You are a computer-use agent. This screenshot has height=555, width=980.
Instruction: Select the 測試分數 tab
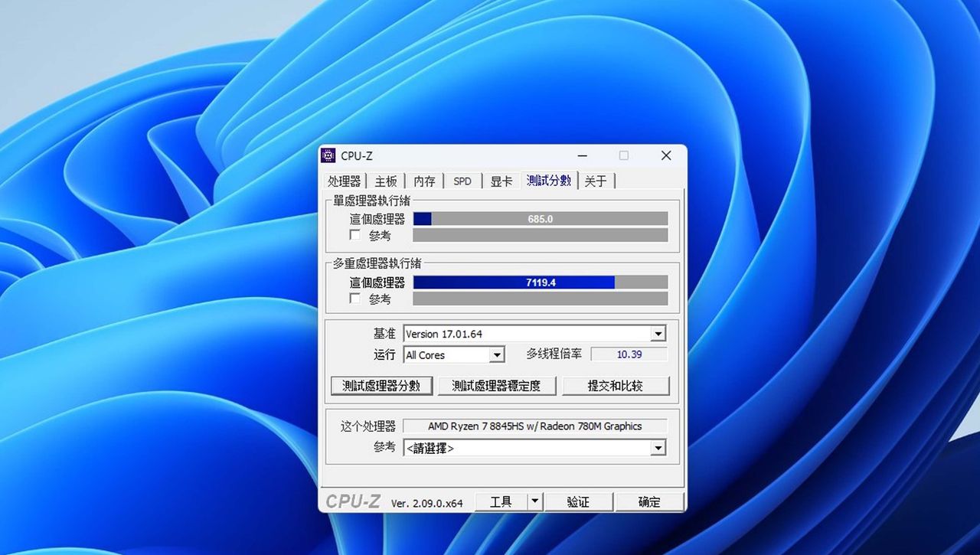click(549, 180)
